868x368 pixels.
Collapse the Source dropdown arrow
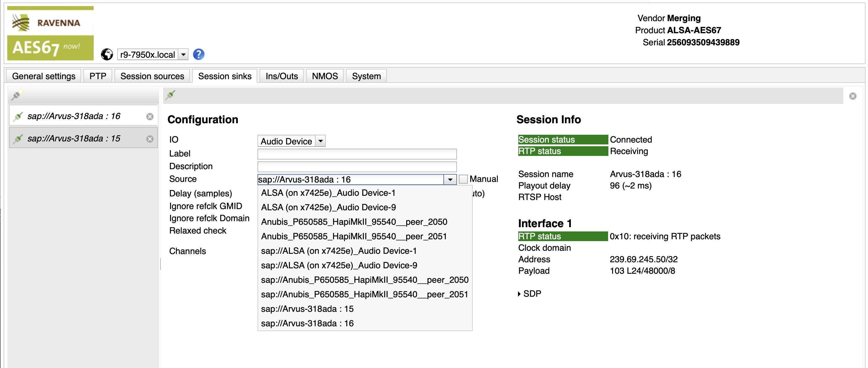click(x=450, y=179)
